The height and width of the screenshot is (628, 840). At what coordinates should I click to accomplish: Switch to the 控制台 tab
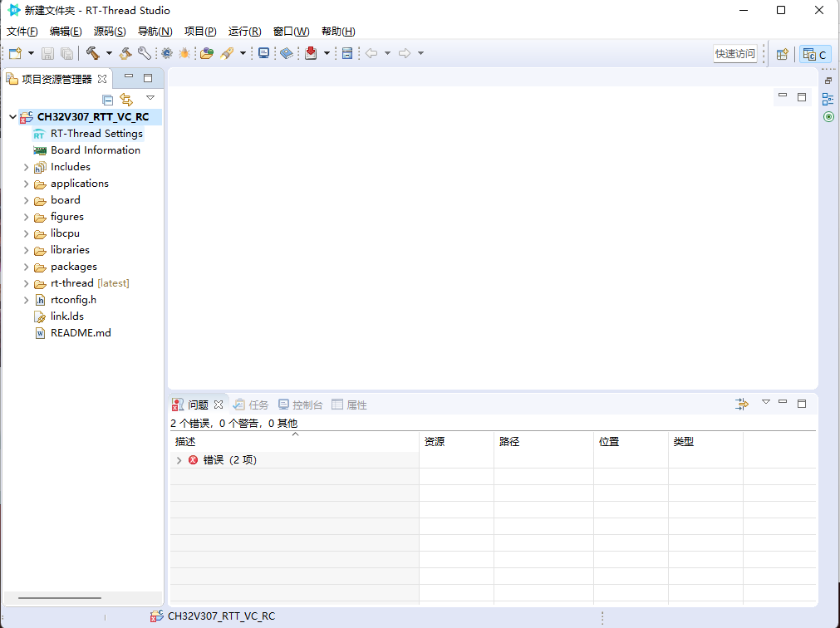(301, 405)
